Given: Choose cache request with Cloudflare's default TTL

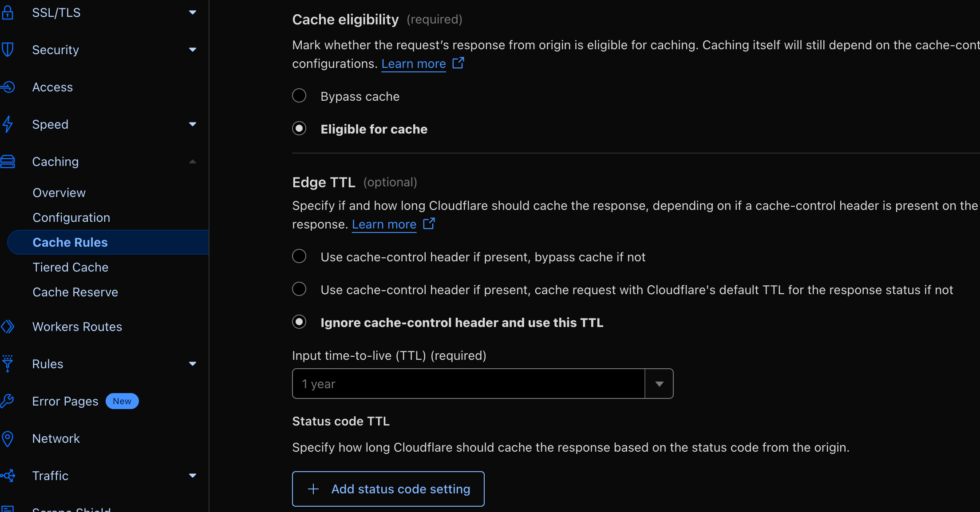Looking at the screenshot, I should (299, 289).
